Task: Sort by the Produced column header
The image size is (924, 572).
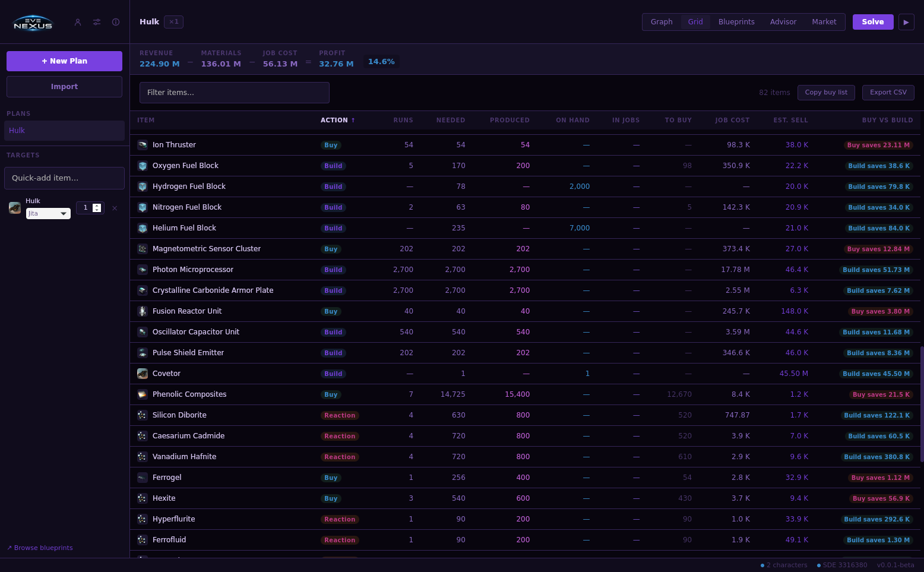Action: pyautogui.click(x=510, y=120)
